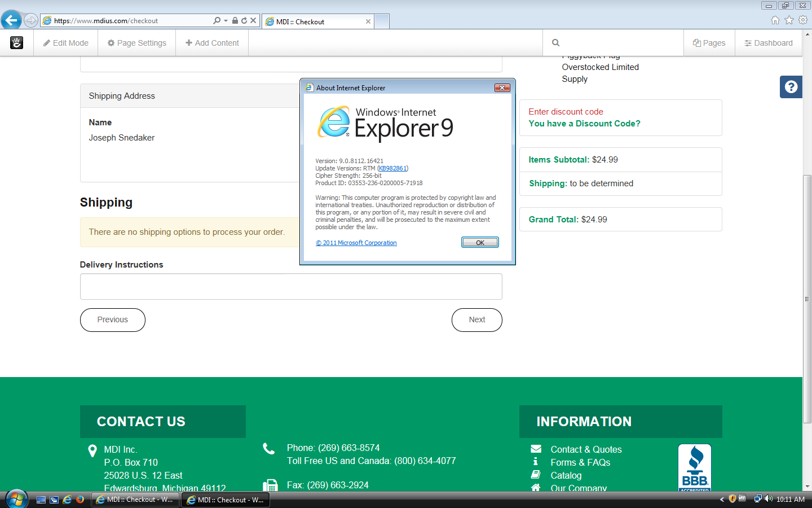Open Favorites with the star icon
Image resolution: width=812 pixels, height=508 pixels.
(x=789, y=20)
